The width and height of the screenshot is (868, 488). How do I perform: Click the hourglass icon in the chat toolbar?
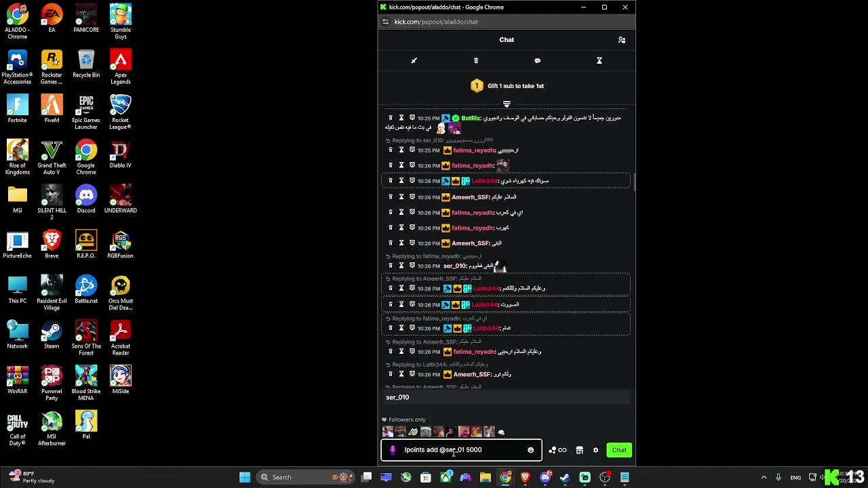(599, 60)
